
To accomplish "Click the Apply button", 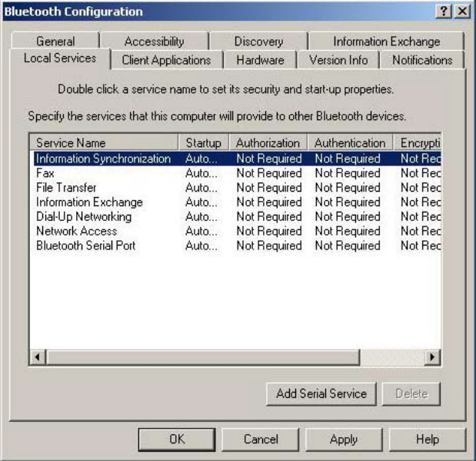I will (344, 439).
